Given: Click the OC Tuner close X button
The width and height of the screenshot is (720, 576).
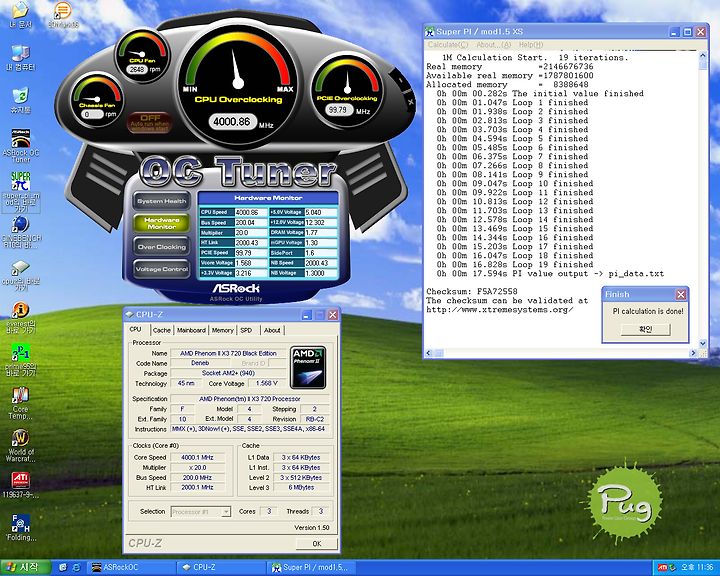Looking at the screenshot, I should [411, 102].
